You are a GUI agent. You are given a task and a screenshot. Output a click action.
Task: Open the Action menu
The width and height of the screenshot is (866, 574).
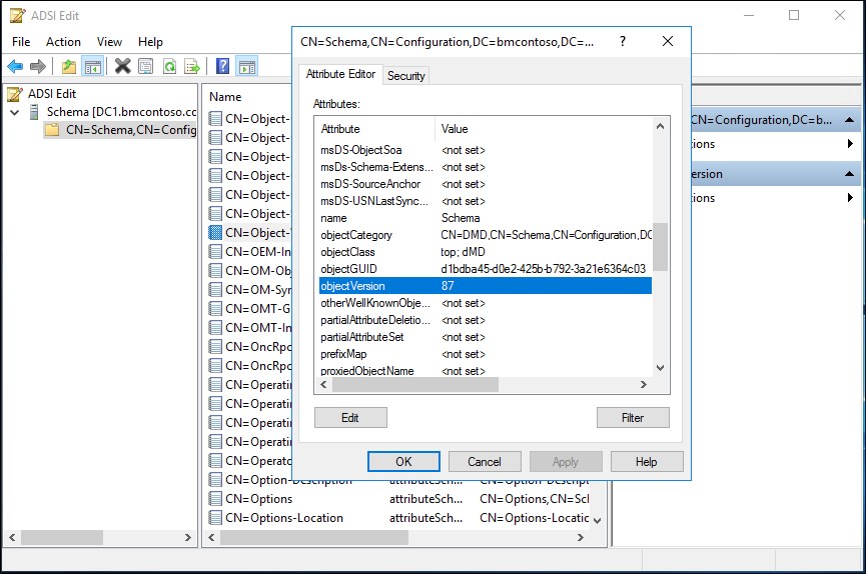pos(63,42)
